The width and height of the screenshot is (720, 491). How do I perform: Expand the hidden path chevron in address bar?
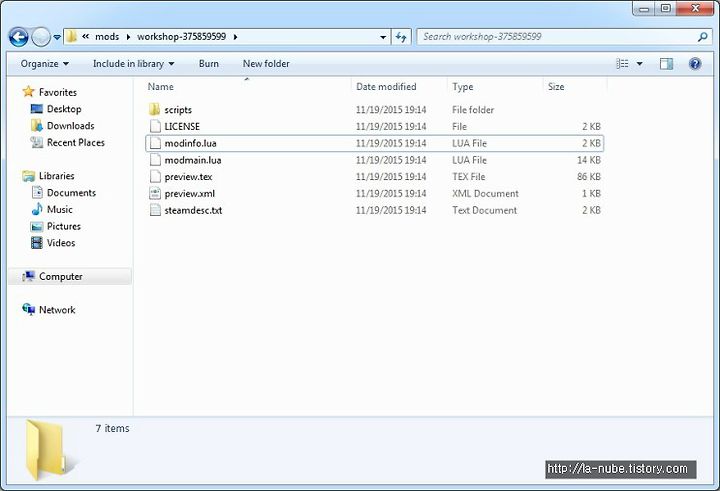tap(85, 37)
